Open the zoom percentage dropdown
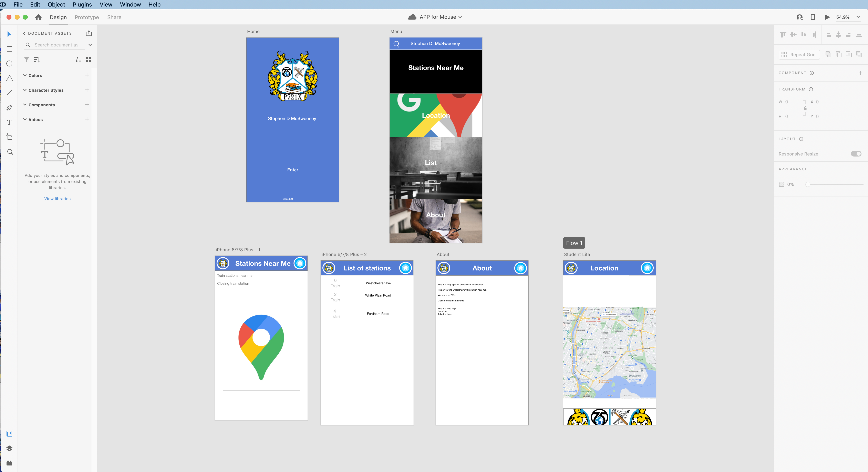Viewport: 868px width, 472px height. point(858,17)
